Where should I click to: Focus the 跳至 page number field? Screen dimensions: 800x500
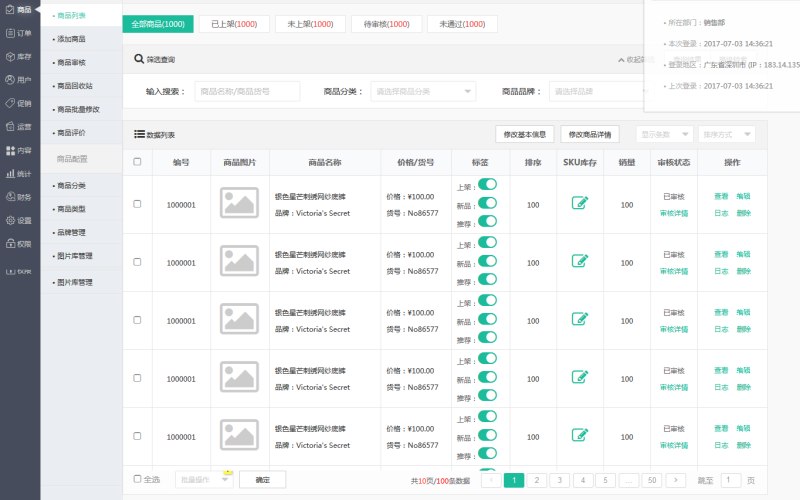point(731,480)
